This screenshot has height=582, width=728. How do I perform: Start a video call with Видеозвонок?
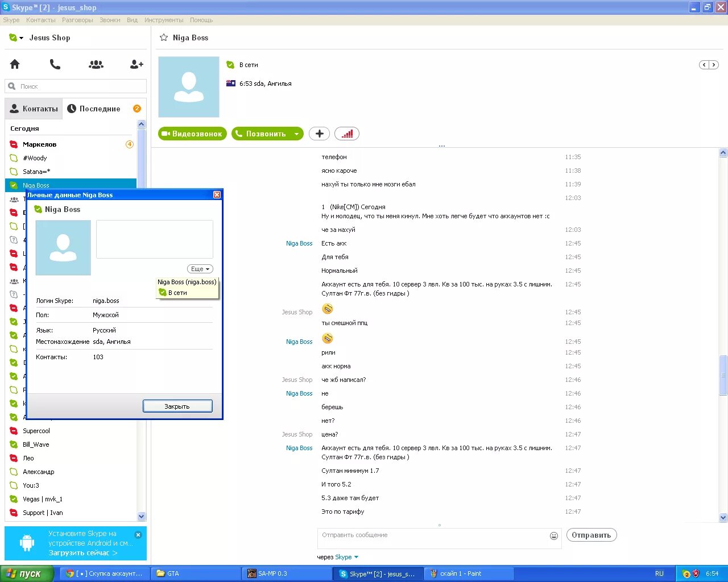tap(192, 134)
